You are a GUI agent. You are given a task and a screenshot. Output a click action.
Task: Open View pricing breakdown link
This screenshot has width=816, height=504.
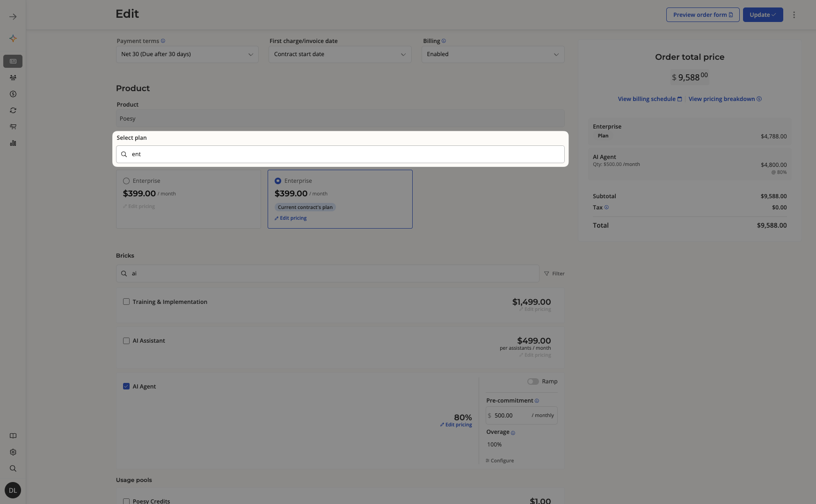tap(725, 99)
